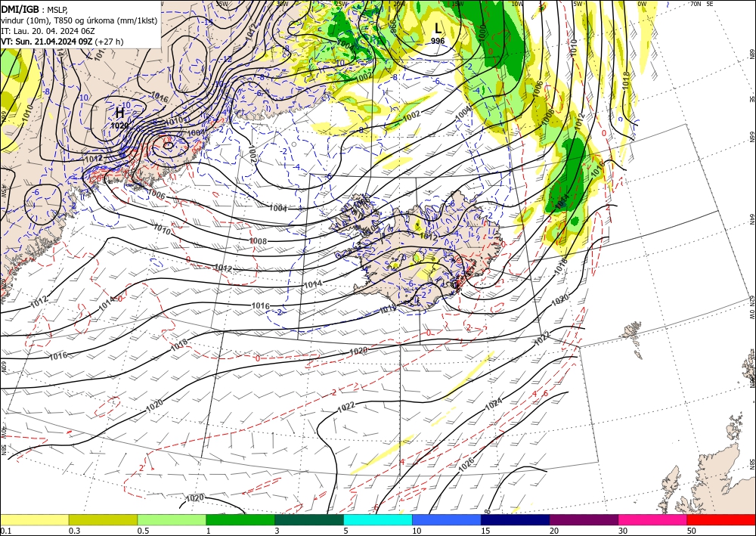
Task: Click the IT: Lau. 20. 04. 2024 06Z line
Action: [x=48, y=31]
